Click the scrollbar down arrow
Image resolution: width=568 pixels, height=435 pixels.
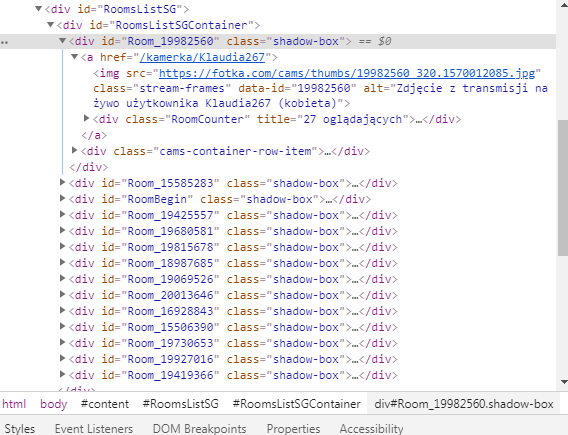564,381
